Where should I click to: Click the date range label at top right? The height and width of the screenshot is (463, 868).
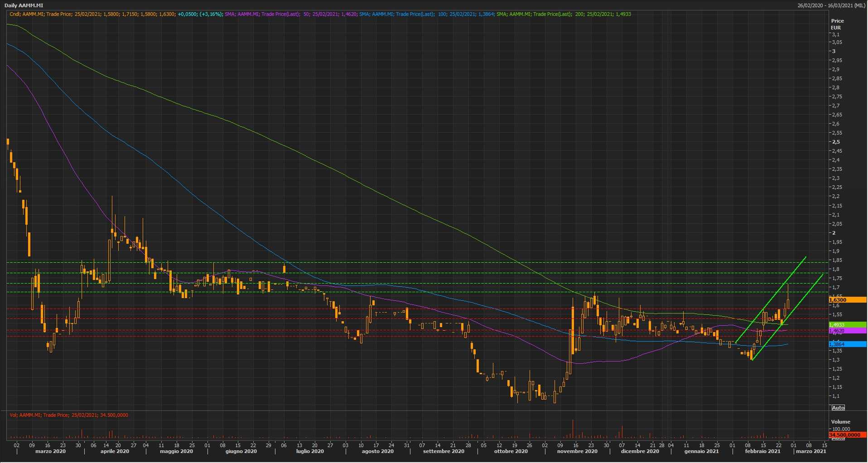(831, 5)
